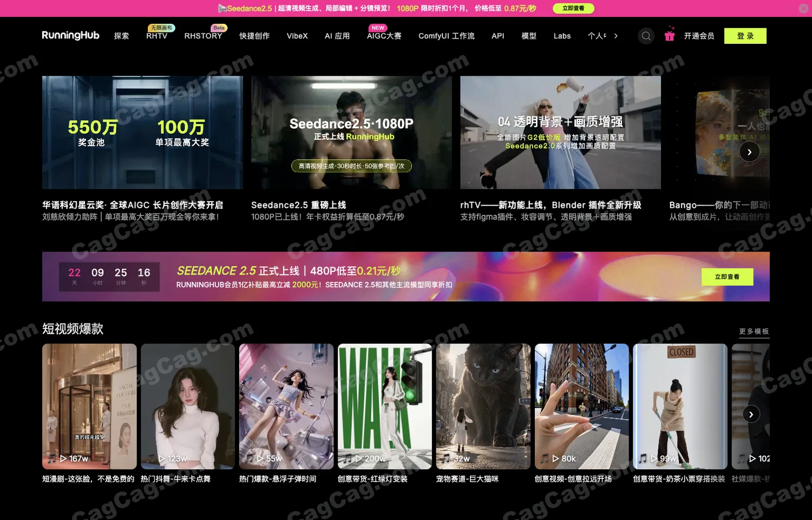Open the API nav item
The height and width of the screenshot is (520, 812).
coord(498,36)
